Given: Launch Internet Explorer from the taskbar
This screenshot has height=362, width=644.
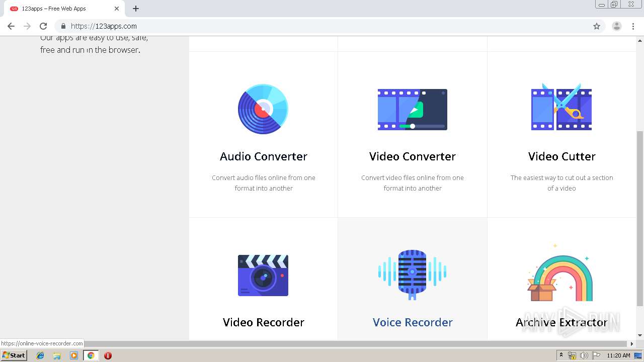Looking at the screenshot, I should tap(40, 355).
